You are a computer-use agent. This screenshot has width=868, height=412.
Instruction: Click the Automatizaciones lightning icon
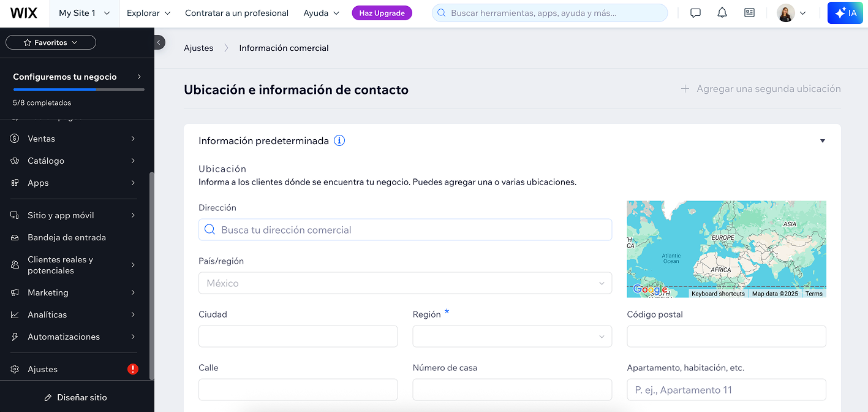[x=15, y=337]
